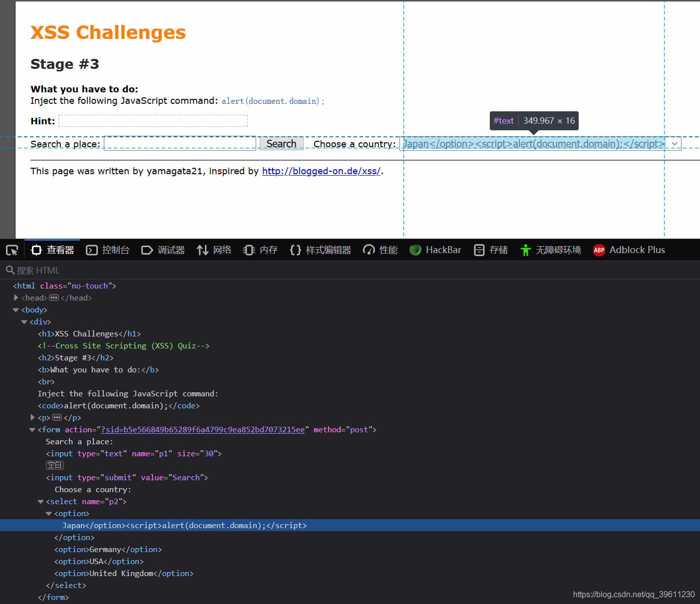The height and width of the screenshot is (604, 700).
Task: Click ellipsis badge inside p element
Action: pos(57,417)
